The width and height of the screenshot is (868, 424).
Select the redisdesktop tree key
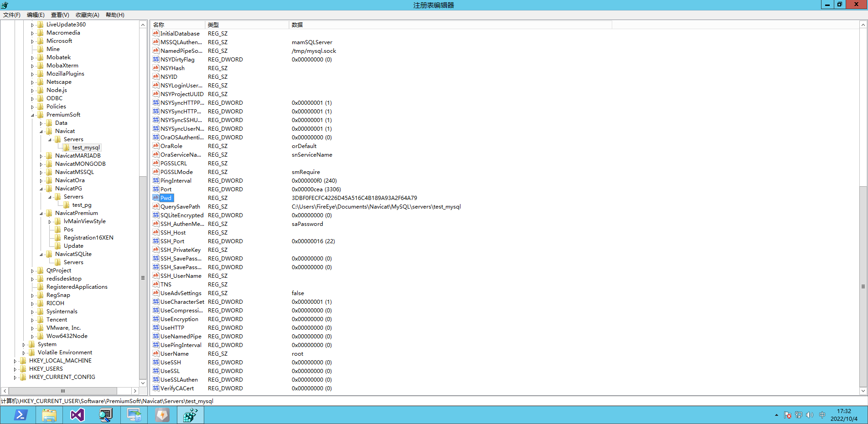tap(64, 278)
